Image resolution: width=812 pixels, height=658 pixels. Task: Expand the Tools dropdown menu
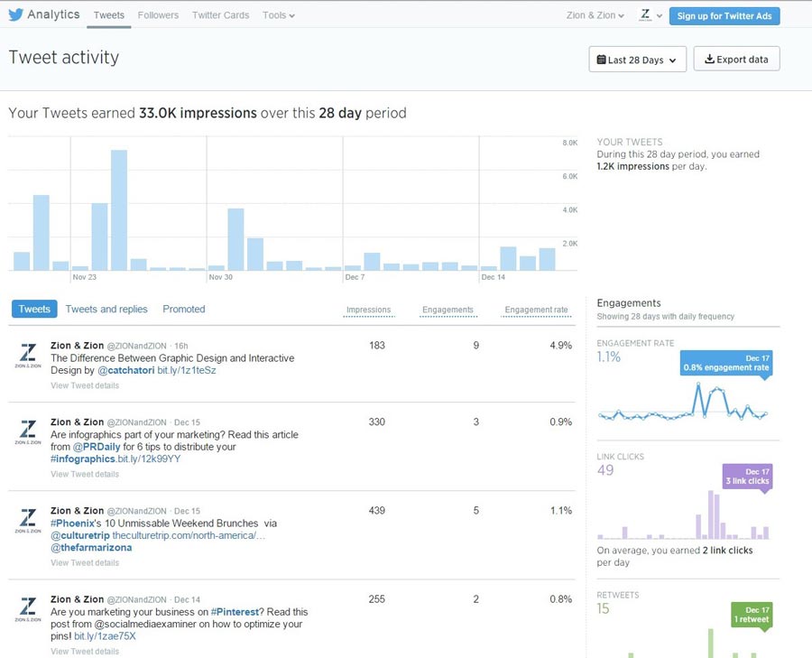pos(279,15)
